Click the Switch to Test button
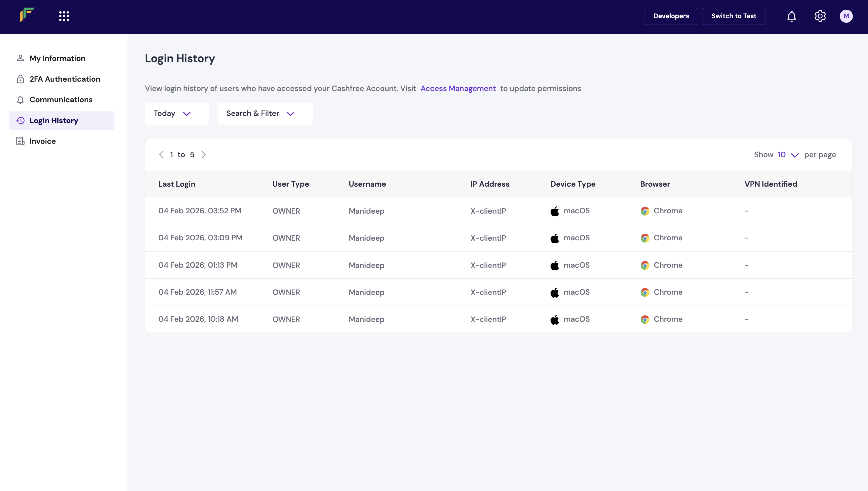The height and width of the screenshot is (491, 868). (734, 16)
